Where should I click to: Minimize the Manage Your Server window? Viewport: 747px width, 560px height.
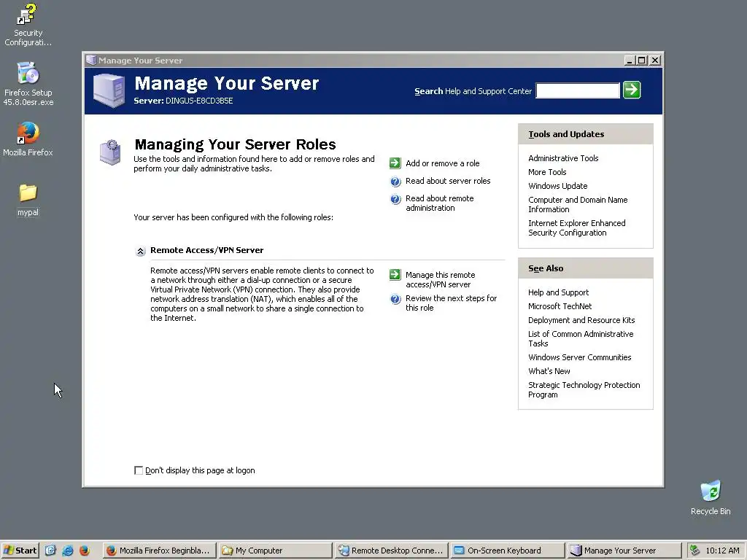pos(630,61)
